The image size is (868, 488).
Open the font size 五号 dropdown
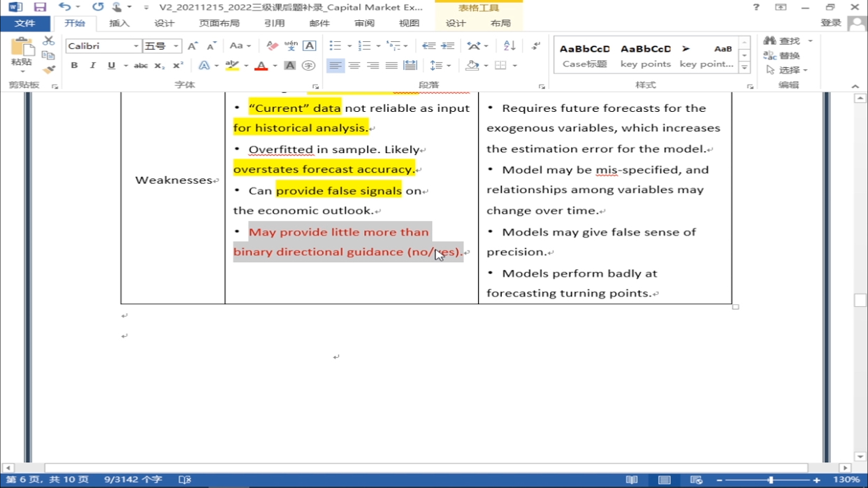(176, 46)
